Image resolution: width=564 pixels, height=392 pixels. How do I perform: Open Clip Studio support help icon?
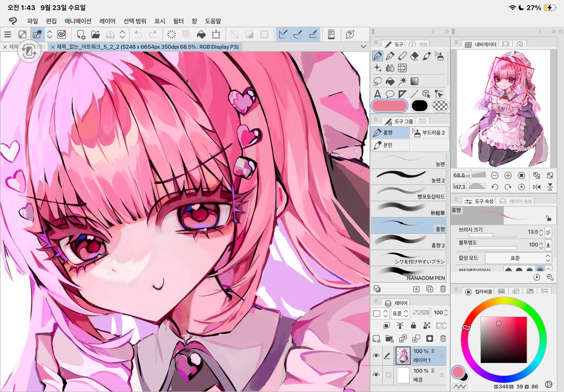[350, 34]
